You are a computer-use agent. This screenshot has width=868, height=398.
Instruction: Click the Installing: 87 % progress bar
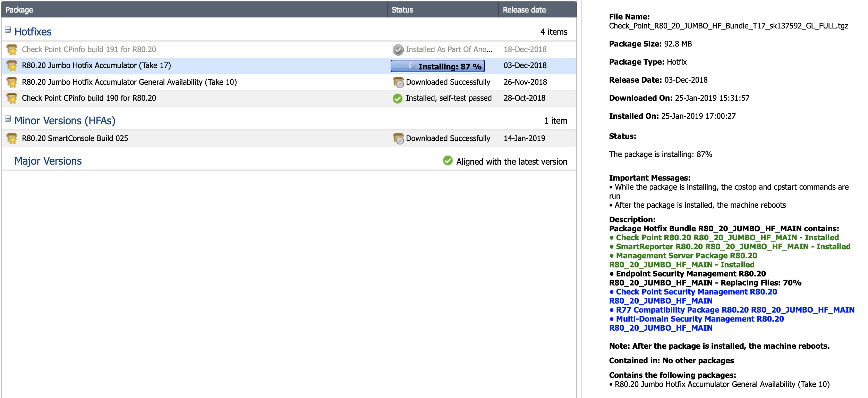tap(438, 66)
